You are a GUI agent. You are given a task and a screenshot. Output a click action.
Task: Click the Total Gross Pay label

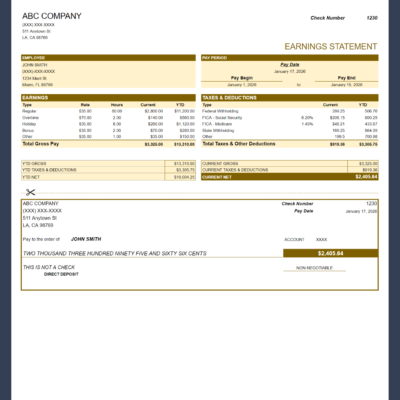pyautogui.click(x=41, y=144)
